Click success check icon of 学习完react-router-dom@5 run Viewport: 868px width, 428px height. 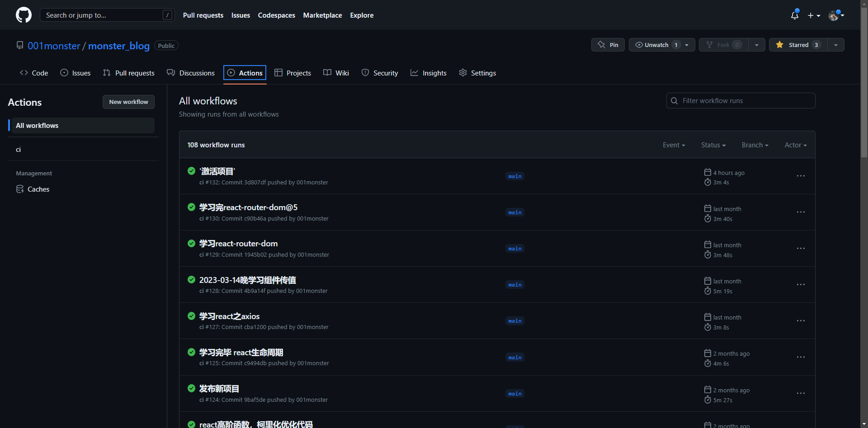(191, 207)
